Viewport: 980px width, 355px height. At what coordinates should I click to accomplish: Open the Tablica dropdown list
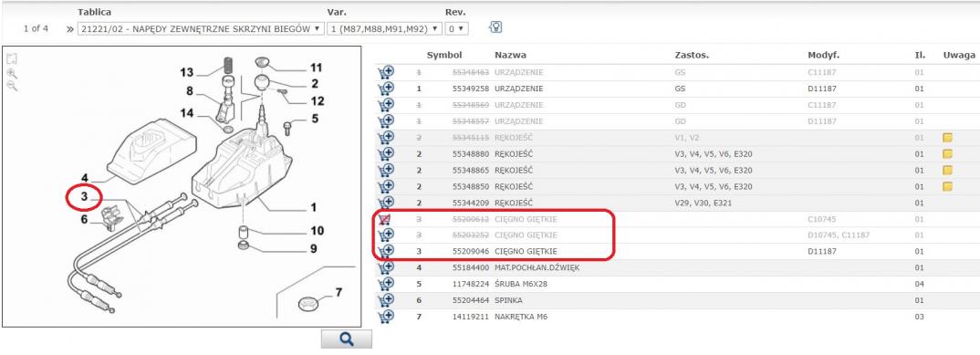(x=201, y=29)
